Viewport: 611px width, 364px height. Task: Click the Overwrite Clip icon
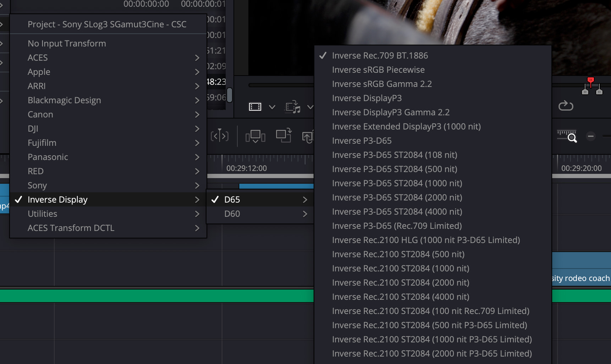point(284,136)
